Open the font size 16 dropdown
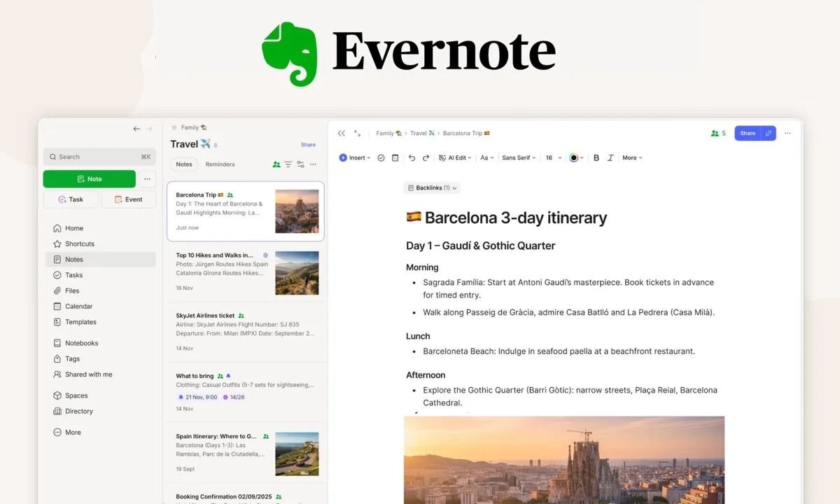The image size is (840, 504). (551, 157)
